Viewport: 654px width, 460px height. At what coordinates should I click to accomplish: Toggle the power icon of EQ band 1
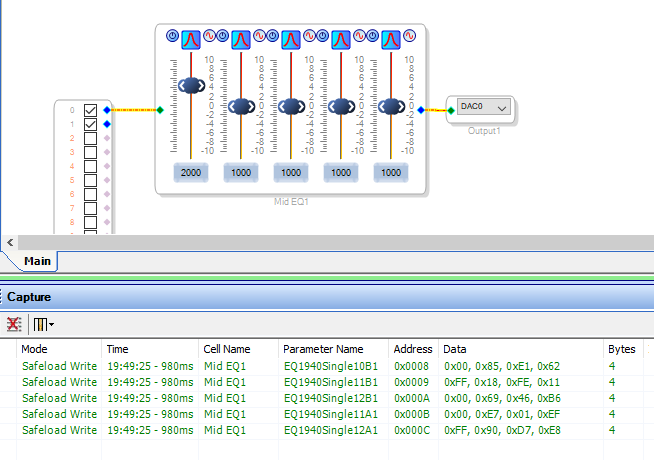(x=172, y=36)
